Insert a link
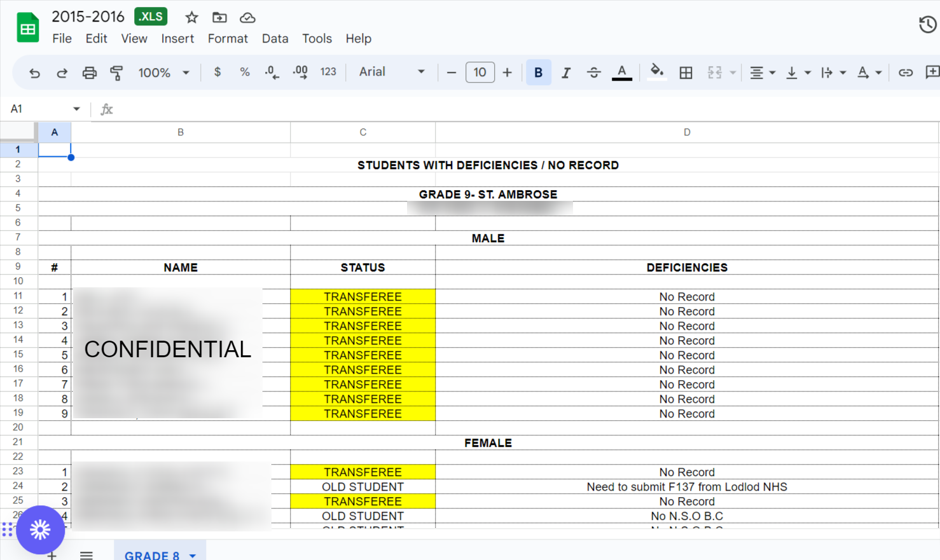The image size is (940, 560). click(906, 72)
